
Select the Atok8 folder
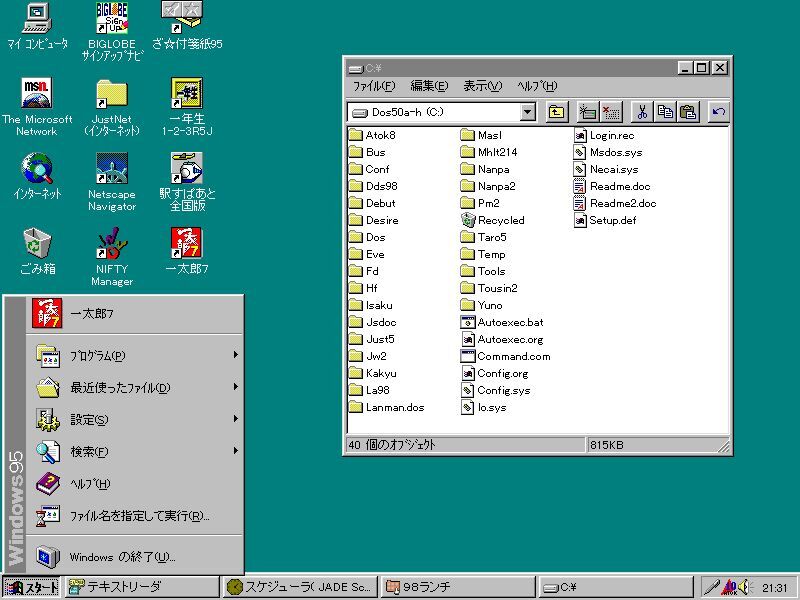[372, 135]
